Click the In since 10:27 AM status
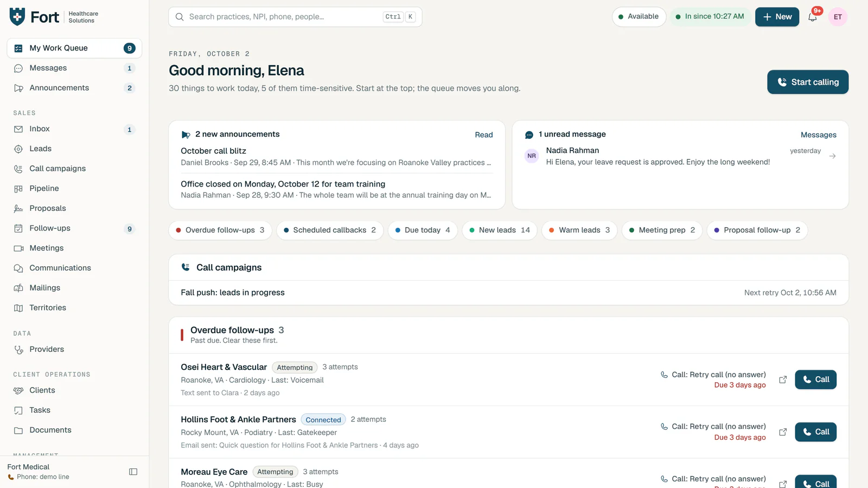The height and width of the screenshot is (488, 868). pyautogui.click(x=710, y=17)
